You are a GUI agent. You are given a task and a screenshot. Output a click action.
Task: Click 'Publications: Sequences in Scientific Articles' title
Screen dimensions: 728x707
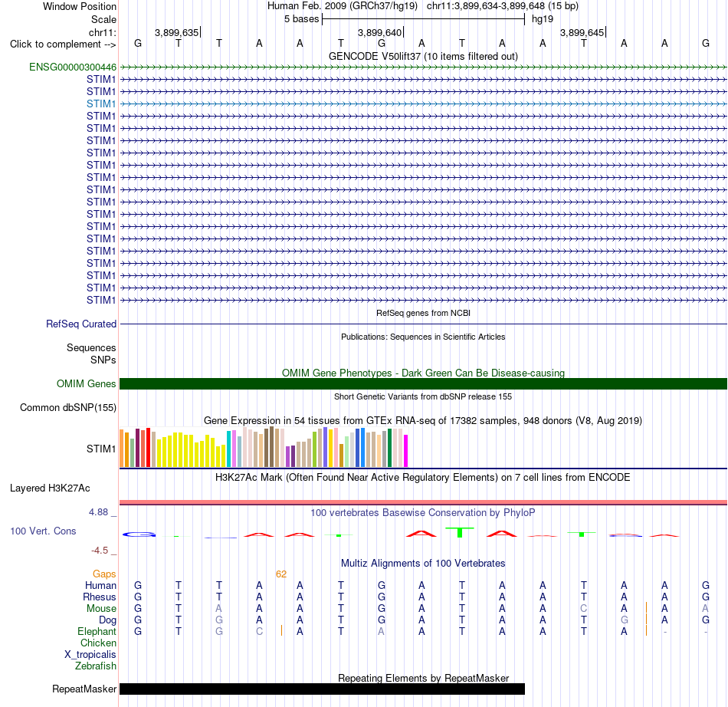coord(423,337)
